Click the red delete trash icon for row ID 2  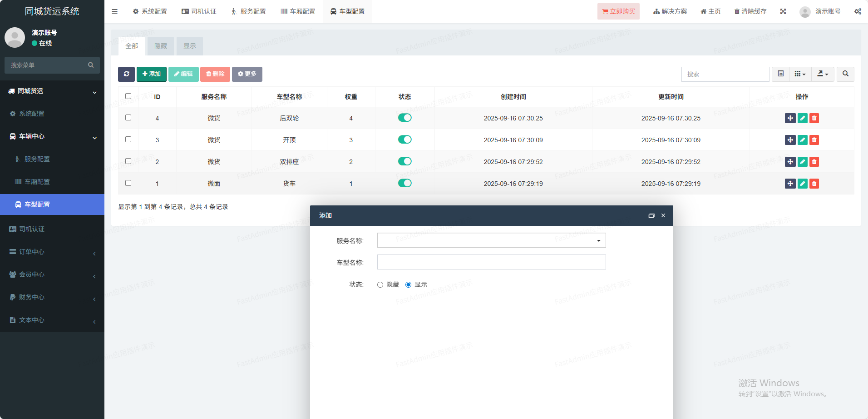point(814,162)
